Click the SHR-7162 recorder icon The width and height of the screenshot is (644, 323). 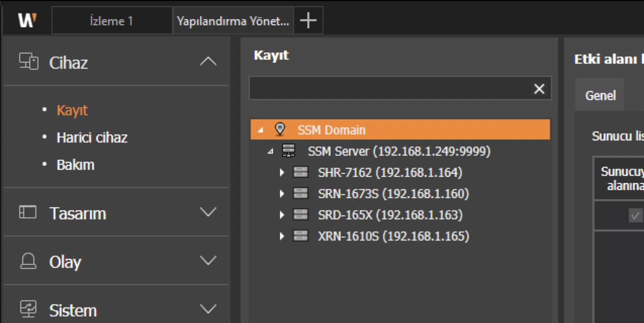click(300, 172)
